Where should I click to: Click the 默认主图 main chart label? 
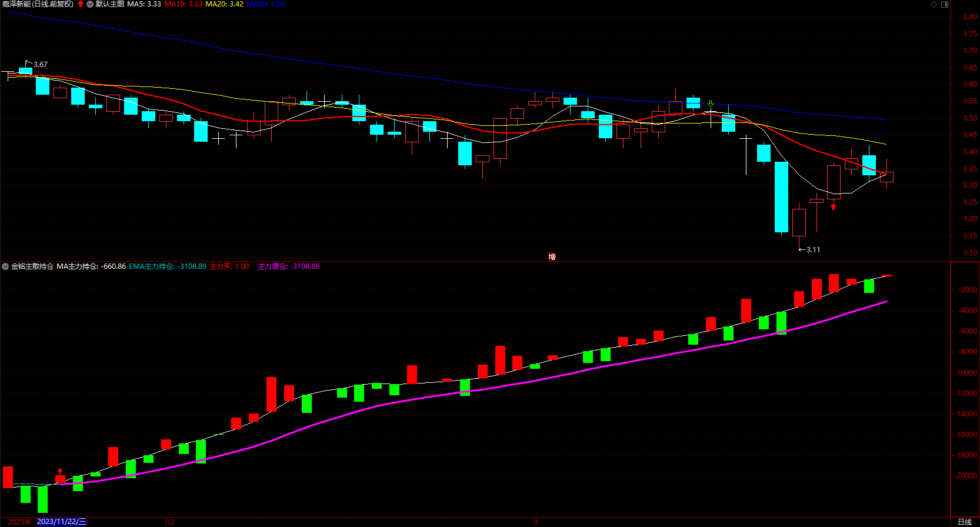click(109, 4)
